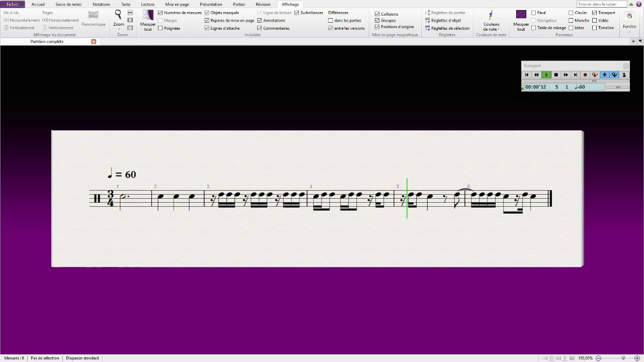The image size is (644, 362).
Task: Collapse the ribbon with green arrow
Action: click(631, 4)
